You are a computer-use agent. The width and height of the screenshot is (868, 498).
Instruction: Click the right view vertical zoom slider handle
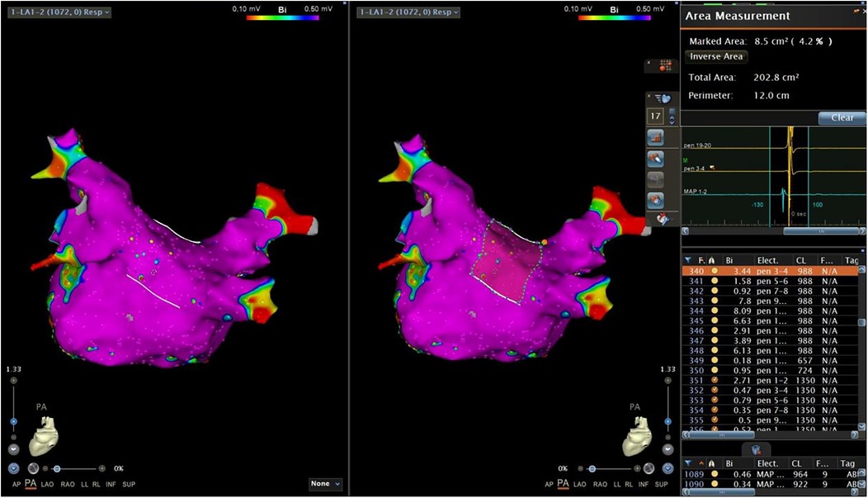[x=668, y=421]
